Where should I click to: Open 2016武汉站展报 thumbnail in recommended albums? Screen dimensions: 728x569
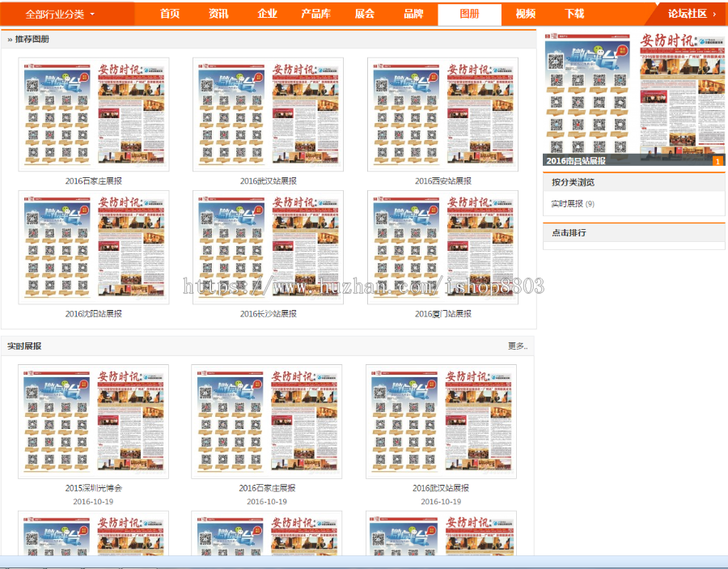268,114
